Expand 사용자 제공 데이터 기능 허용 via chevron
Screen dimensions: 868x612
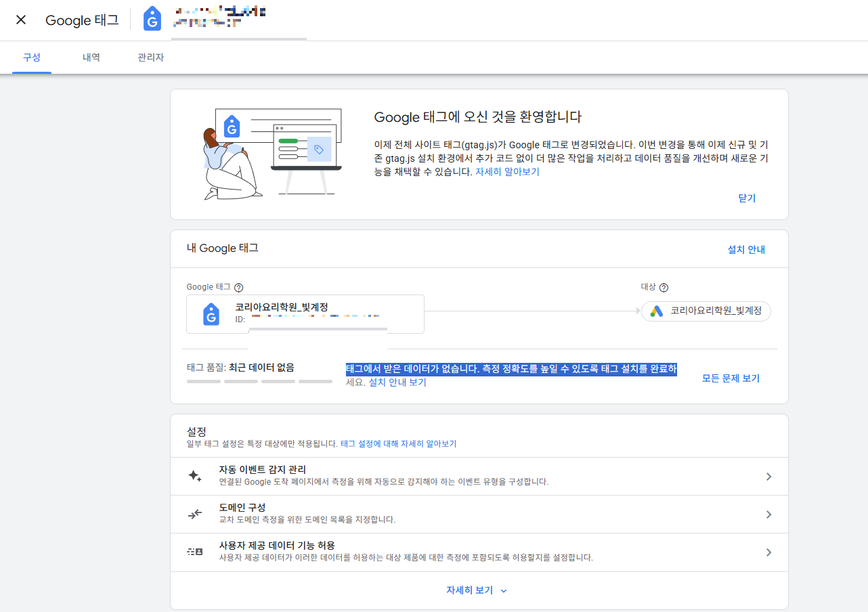768,552
